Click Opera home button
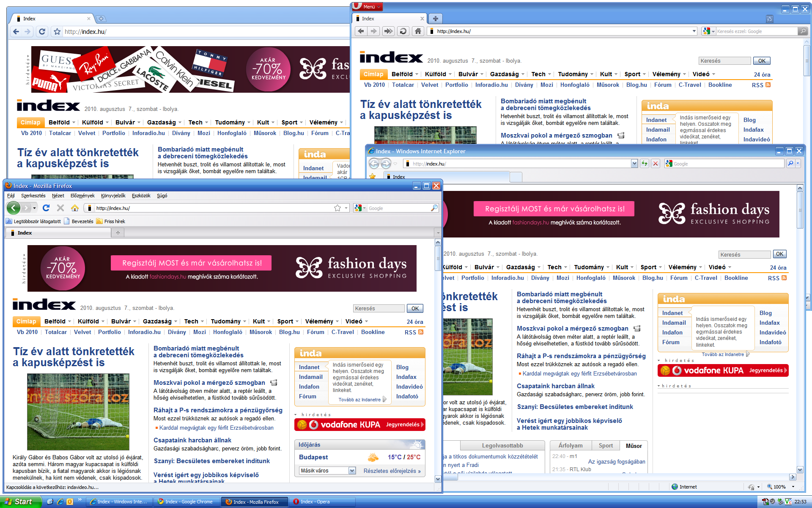The width and height of the screenshot is (812, 508). (418, 31)
